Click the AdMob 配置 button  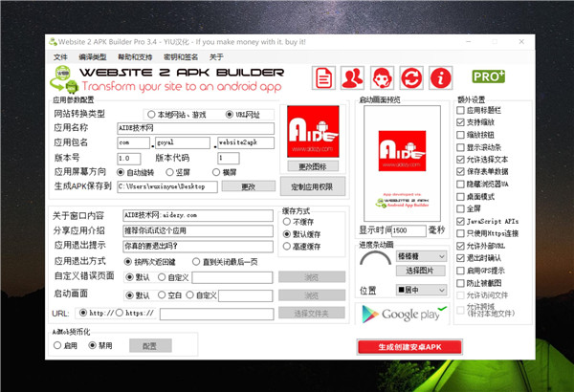tap(150, 345)
